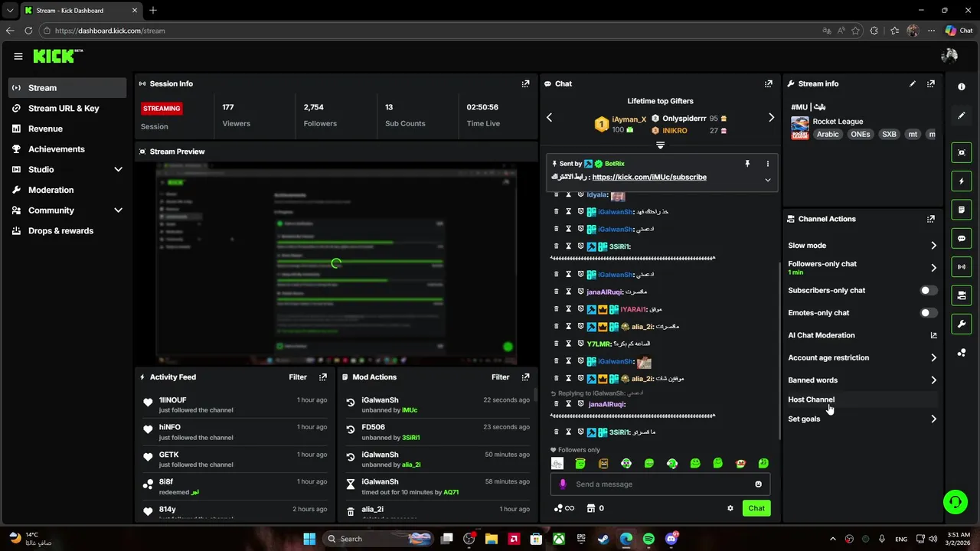Click the shield icon beside IYARAI1's message
Viewport: 980px width, 551px height.
click(580, 309)
